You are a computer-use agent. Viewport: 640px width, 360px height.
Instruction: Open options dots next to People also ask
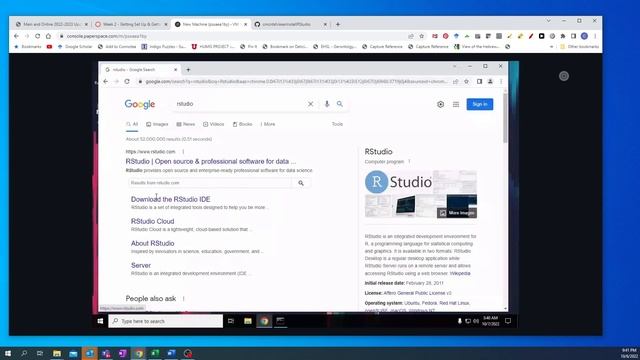[x=184, y=299]
